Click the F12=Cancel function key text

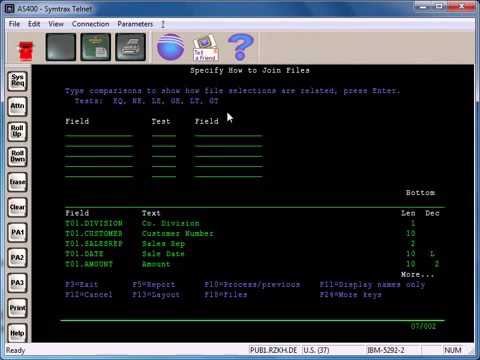(x=89, y=295)
